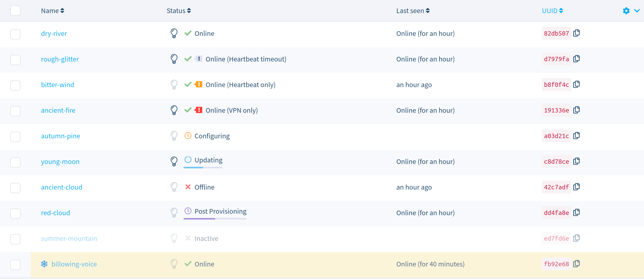Check the select-all checkbox in the header

[x=15, y=11]
